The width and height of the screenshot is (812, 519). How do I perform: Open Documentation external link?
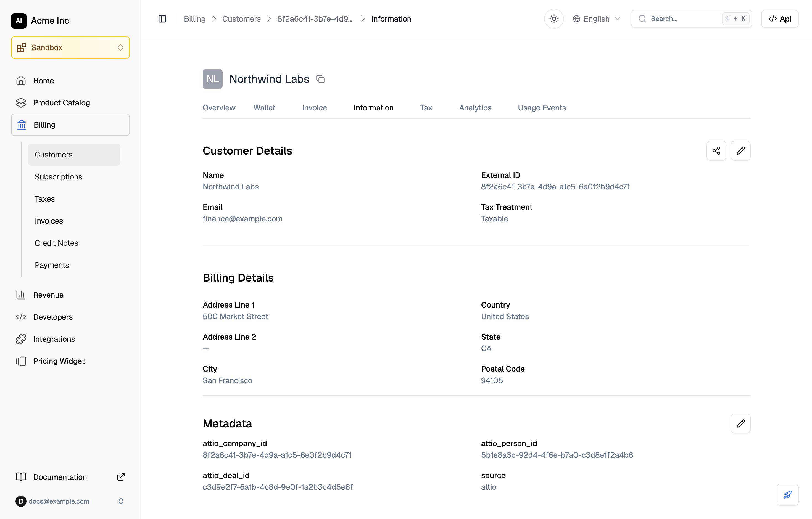[x=70, y=477]
